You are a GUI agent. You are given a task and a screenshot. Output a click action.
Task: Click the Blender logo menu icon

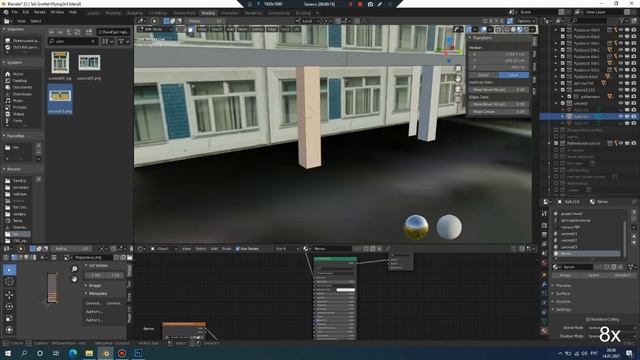pyautogui.click(x=6, y=12)
